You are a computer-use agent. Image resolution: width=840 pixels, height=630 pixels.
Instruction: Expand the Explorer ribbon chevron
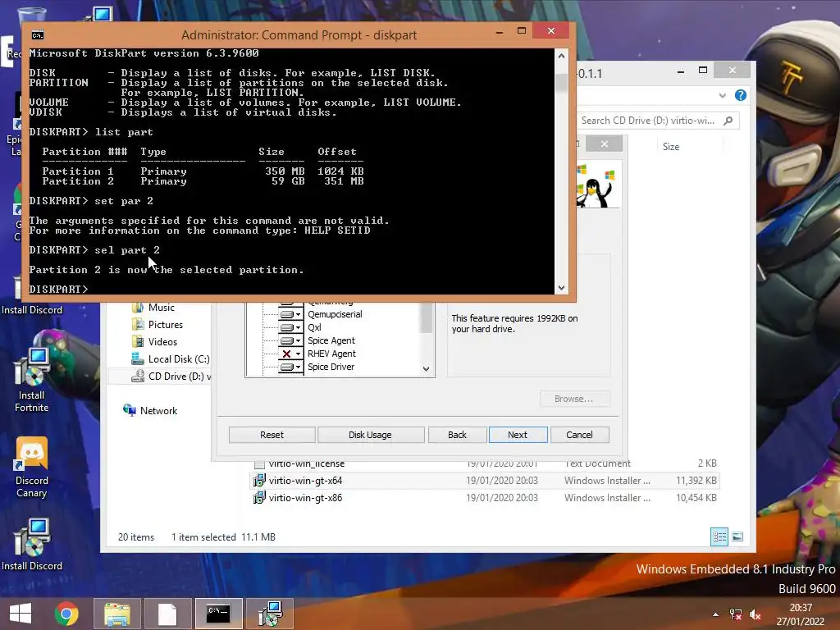tap(722, 95)
